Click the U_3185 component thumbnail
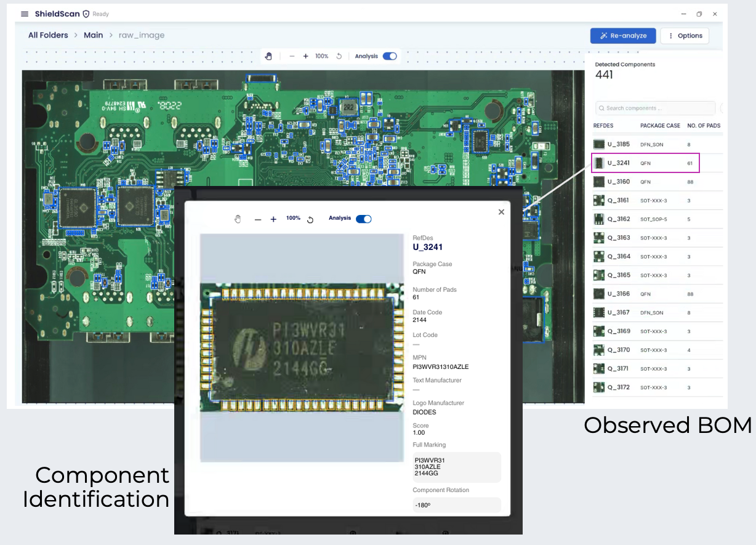Image resolution: width=756 pixels, height=545 pixels. (x=598, y=144)
